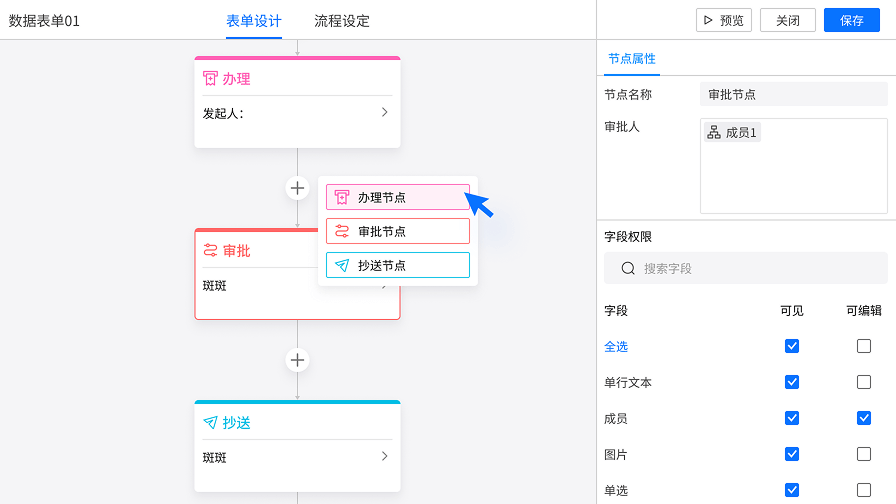This screenshot has height=504, width=896.
Task: Click the 办理 node stamp icon
Action: 210,78
